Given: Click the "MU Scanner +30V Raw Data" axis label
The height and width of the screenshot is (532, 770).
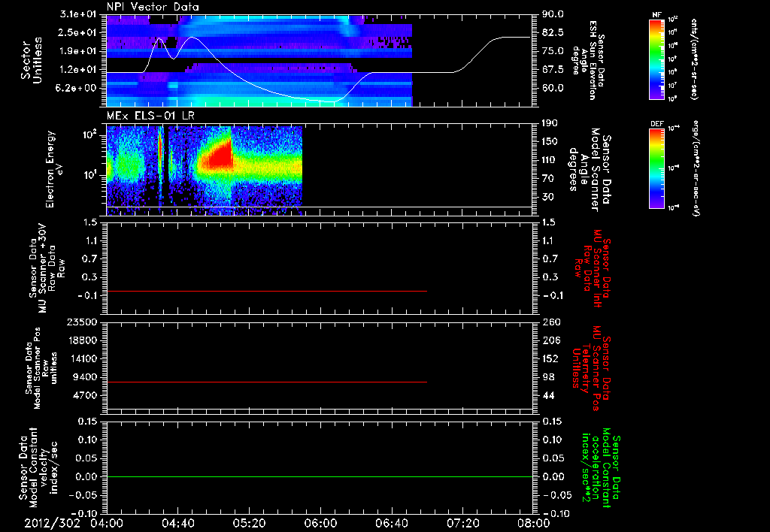Looking at the screenshot, I should pos(46,268).
